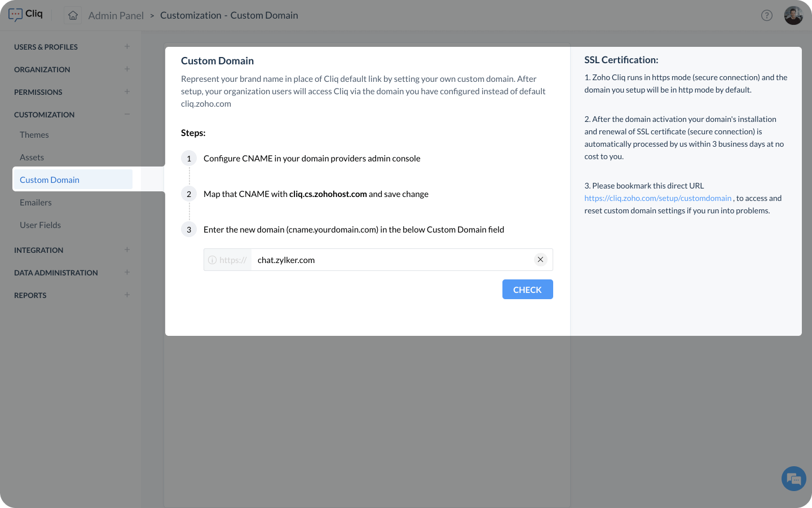Click the Cliq logo icon
Screen dimensions: 812x508
click(16, 15)
